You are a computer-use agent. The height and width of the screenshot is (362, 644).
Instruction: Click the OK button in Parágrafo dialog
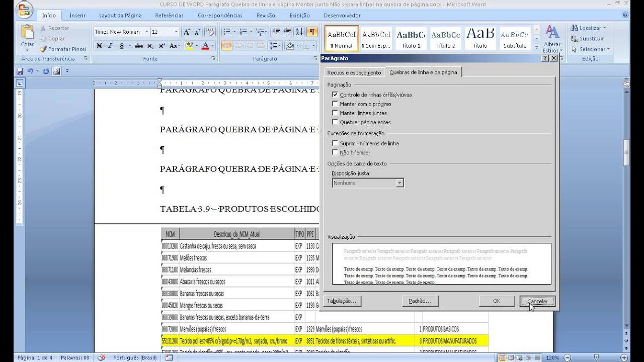click(497, 301)
